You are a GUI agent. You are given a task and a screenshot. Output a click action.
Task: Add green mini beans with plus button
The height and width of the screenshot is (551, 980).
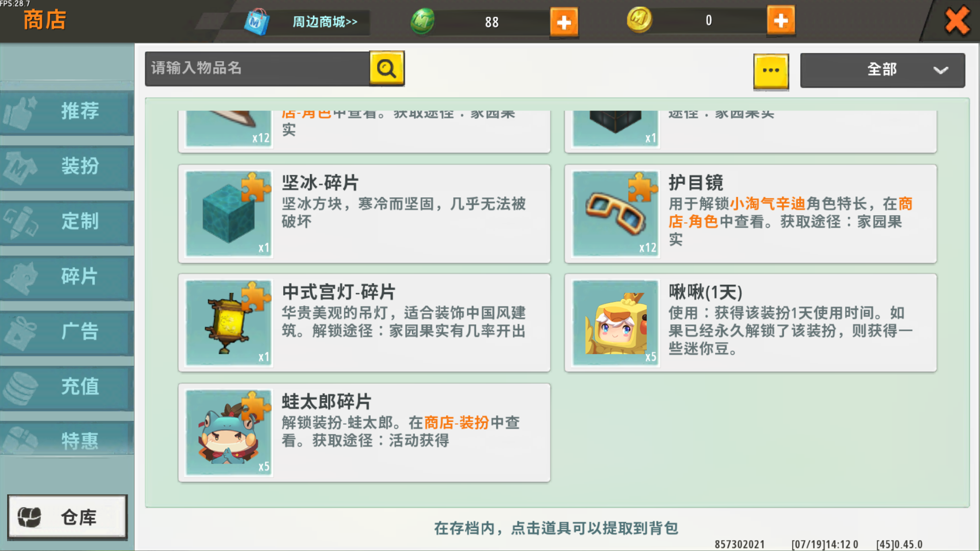point(564,22)
